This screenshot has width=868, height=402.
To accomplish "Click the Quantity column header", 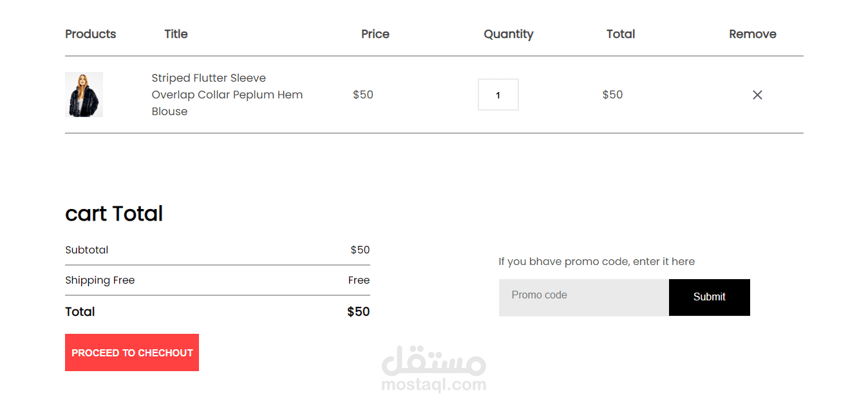I will click(508, 34).
